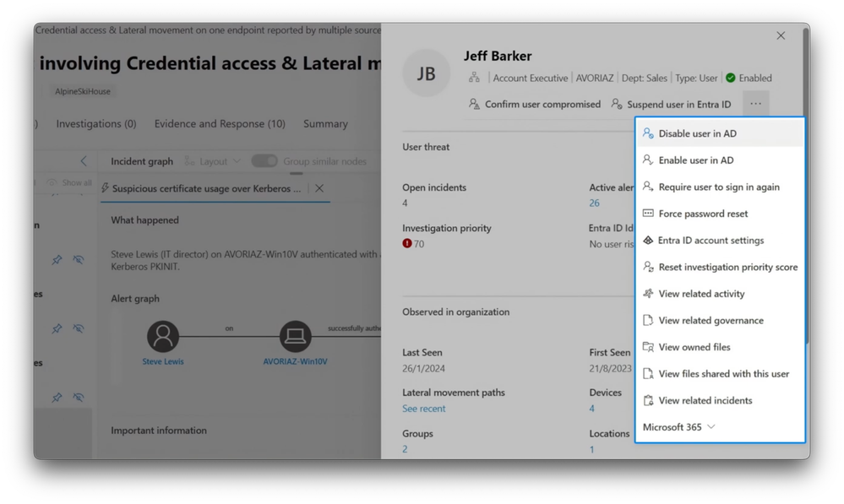844x504 pixels.
Task: Open the Layout dropdown
Action: click(x=213, y=161)
